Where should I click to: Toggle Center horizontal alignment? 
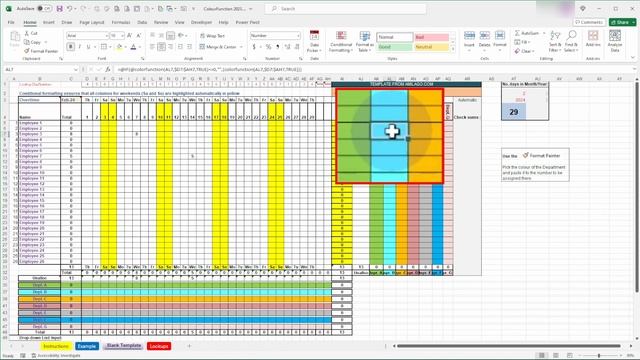[161, 47]
